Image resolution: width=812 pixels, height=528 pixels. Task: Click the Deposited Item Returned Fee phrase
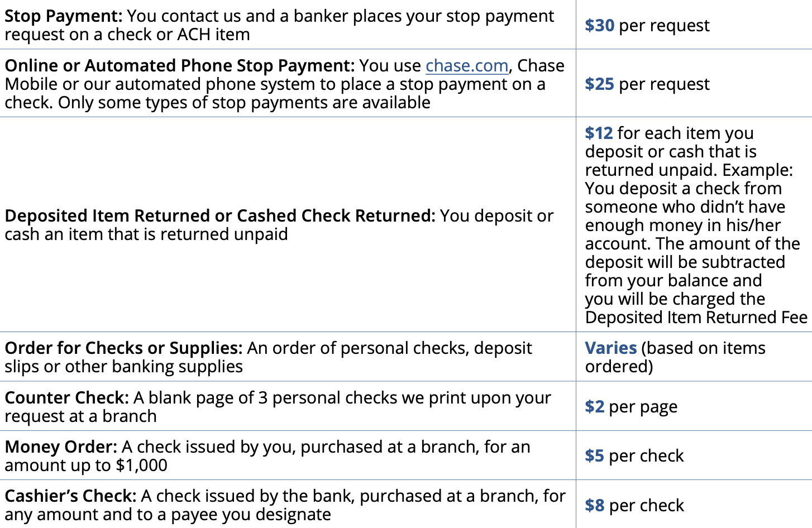point(696,318)
